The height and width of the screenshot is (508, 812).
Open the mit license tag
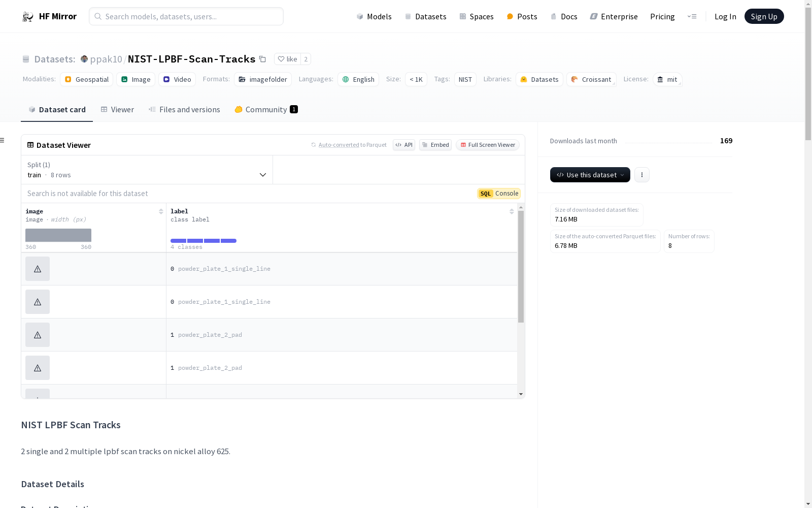click(667, 79)
